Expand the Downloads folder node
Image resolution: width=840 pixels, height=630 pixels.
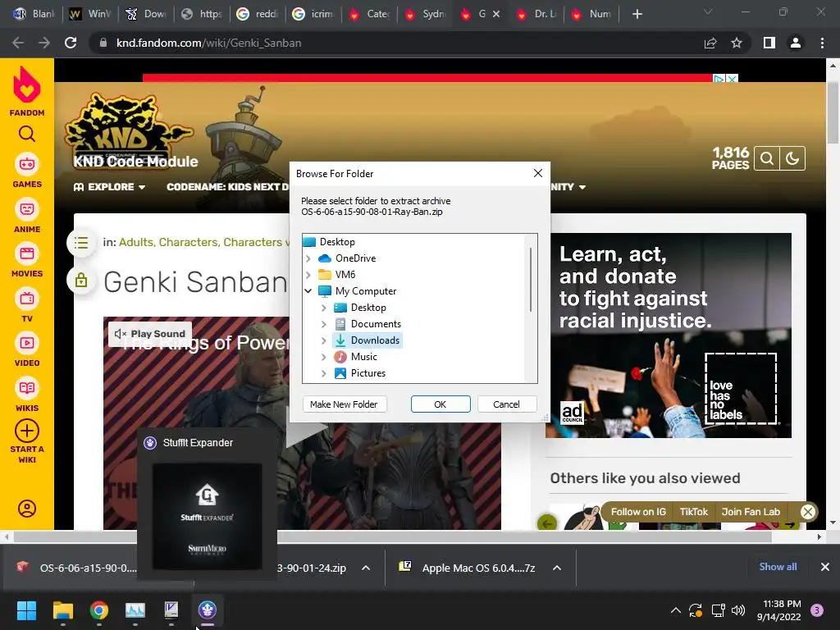tap(323, 340)
